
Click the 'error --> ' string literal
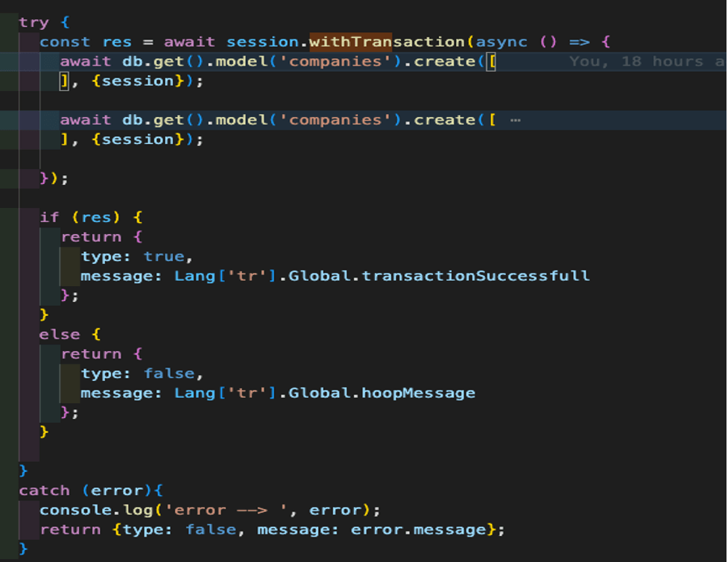tap(226, 510)
